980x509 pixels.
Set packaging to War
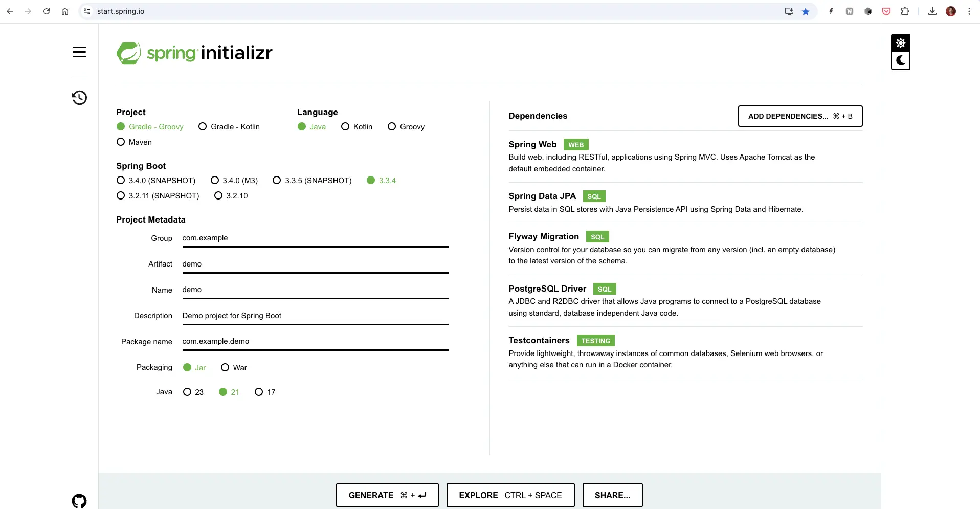(234, 368)
